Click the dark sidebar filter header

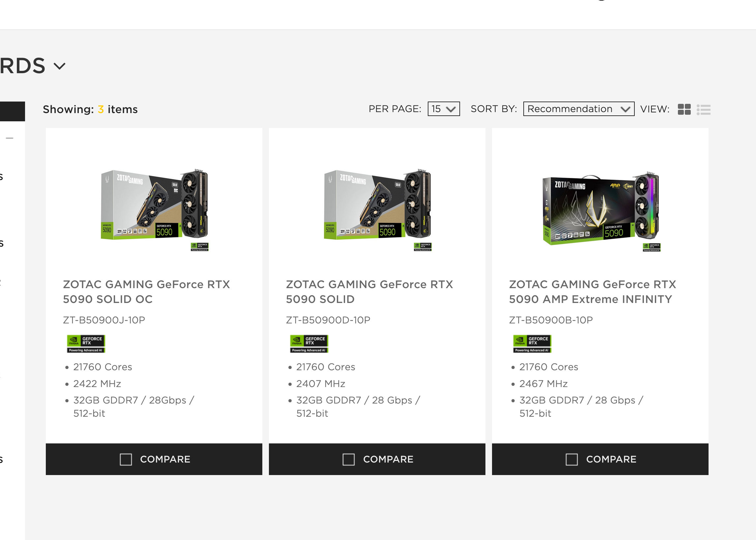[12, 111]
